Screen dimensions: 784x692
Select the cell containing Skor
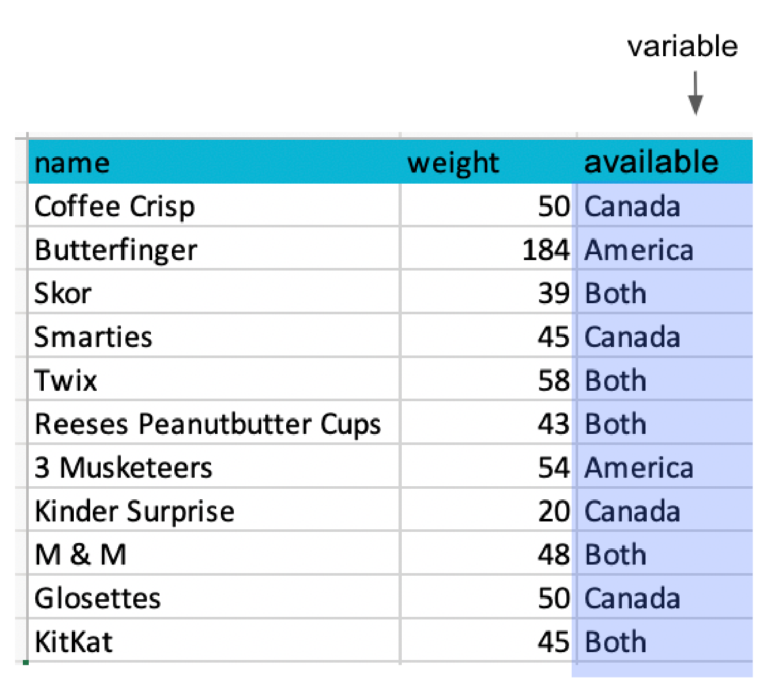pos(63,293)
